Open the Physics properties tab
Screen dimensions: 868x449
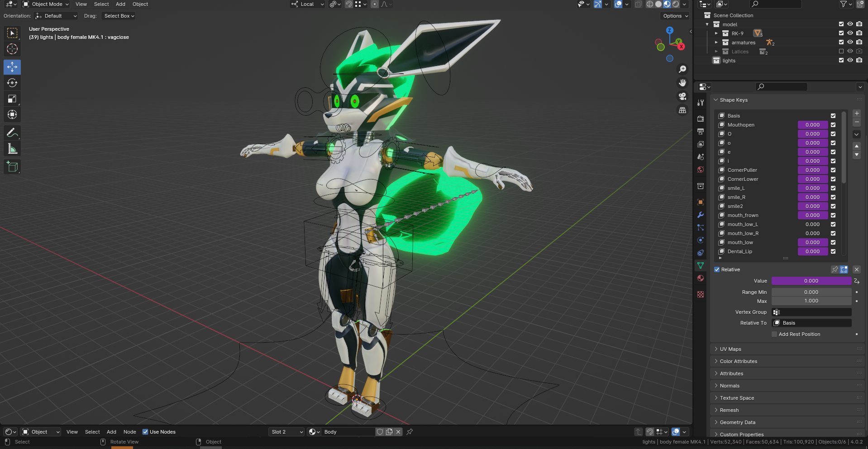coord(701,240)
